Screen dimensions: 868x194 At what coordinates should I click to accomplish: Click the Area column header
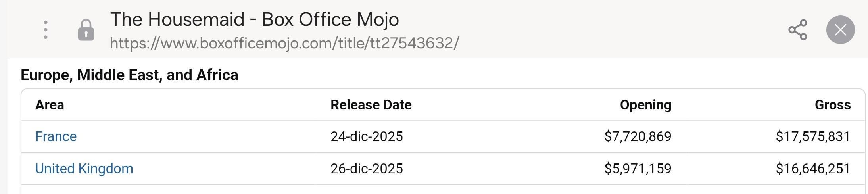(50, 105)
